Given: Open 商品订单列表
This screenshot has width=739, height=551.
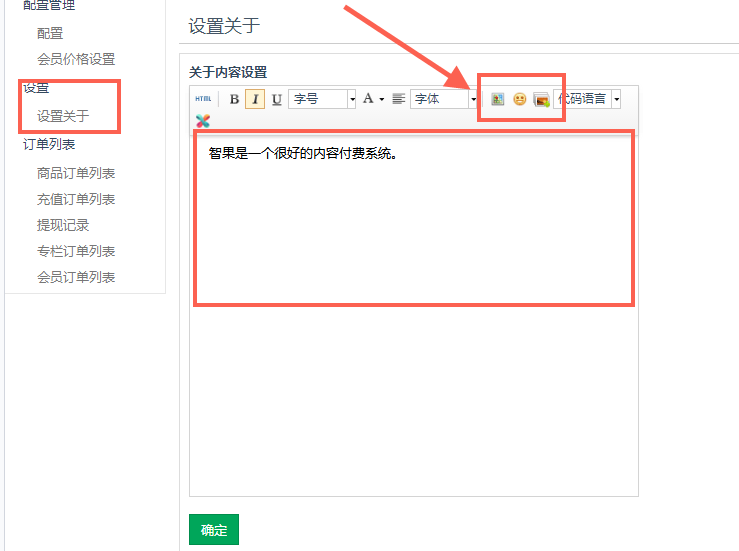Looking at the screenshot, I should pyautogui.click(x=76, y=173).
